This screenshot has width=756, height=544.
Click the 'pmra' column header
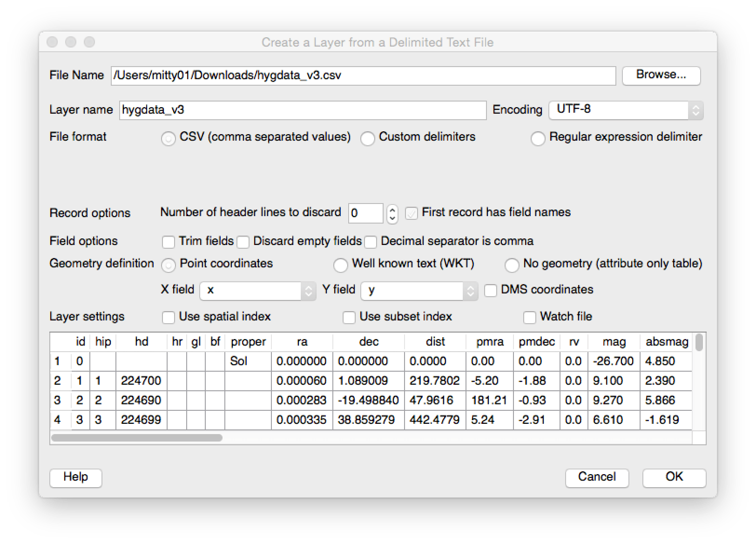pyautogui.click(x=490, y=342)
